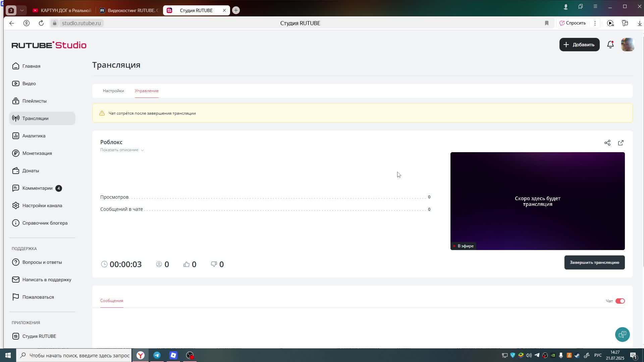The width and height of the screenshot is (644, 362).
Task: Click the user avatar thumbnail
Action: [627, 45]
